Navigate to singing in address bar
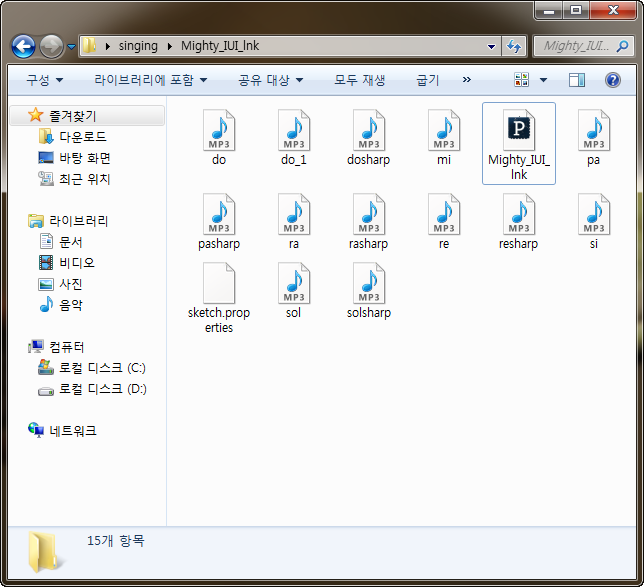Screen dimensions: 644x587 click(x=138, y=46)
